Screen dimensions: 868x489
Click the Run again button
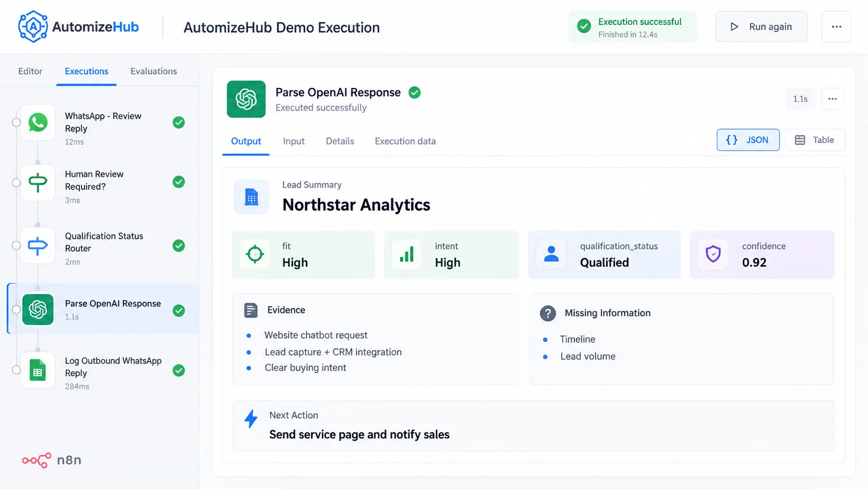(762, 27)
